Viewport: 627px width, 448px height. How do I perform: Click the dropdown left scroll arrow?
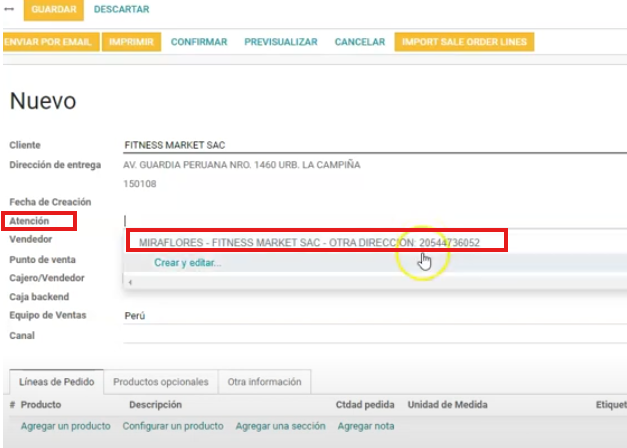click(130, 282)
